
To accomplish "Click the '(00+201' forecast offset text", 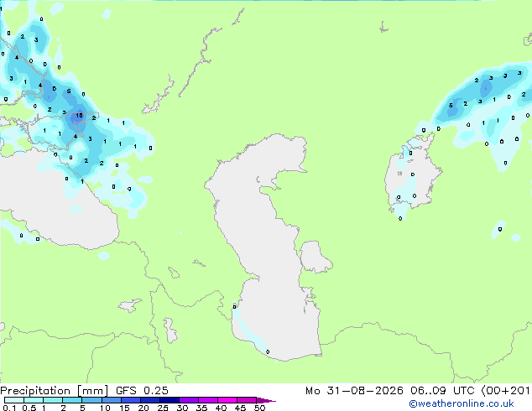I will click(x=505, y=391).
